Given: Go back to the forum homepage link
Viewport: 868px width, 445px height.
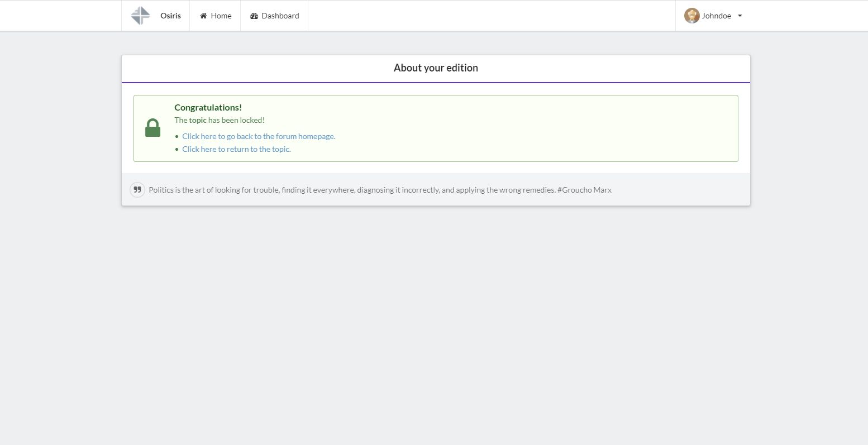Looking at the screenshot, I should [x=259, y=136].
